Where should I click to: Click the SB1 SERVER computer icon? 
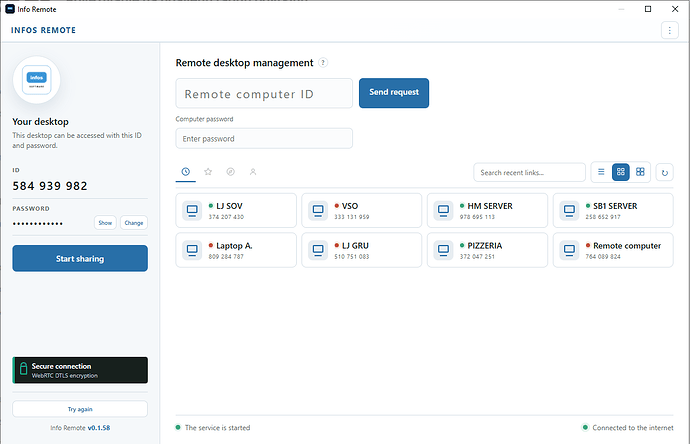click(569, 210)
